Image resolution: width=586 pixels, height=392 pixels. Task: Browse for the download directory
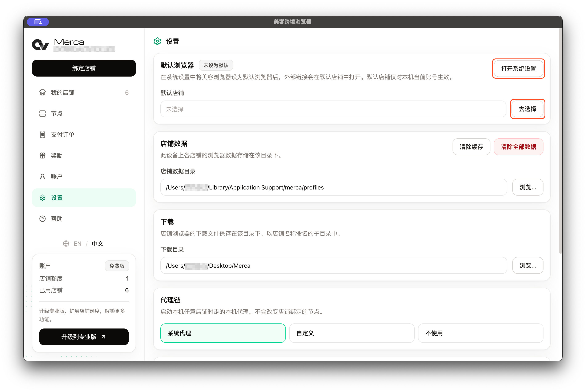[527, 265]
